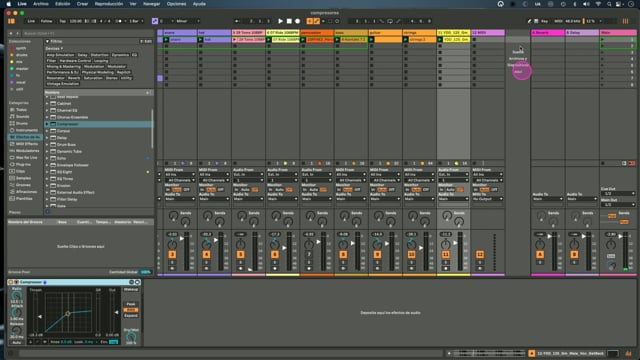Select Compressor Expand mode
The height and width of the screenshot is (360, 640).
coord(131,316)
